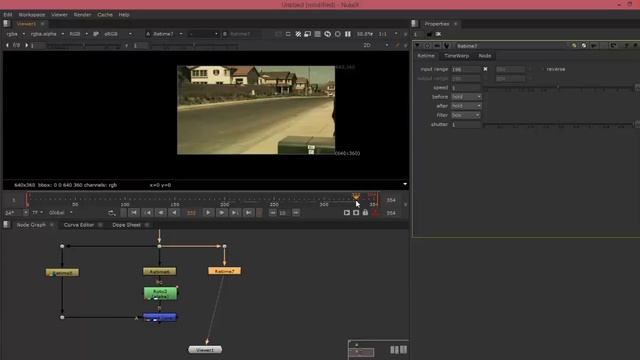Click the viewer scanline icon
The height and width of the screenshot is (360, 640).
pos(318,34)
